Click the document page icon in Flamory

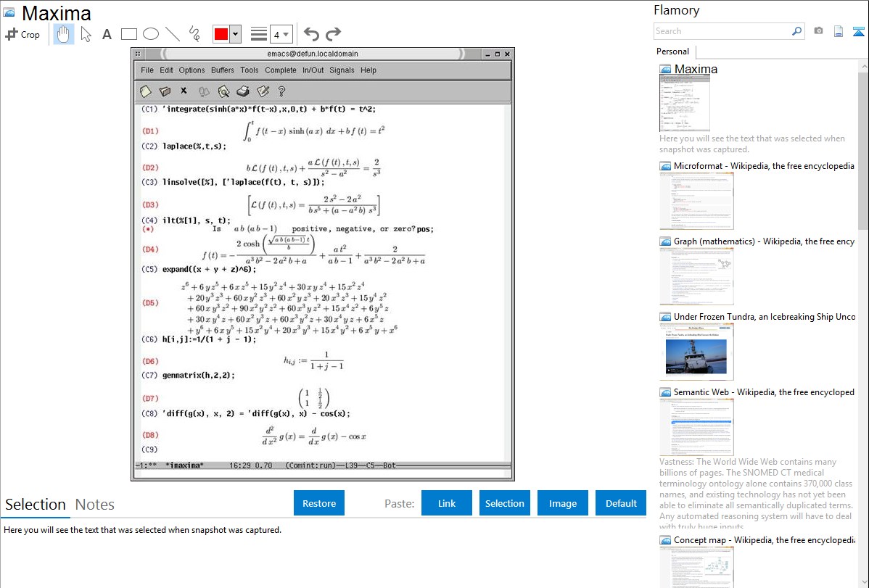[x=839, y=31]
